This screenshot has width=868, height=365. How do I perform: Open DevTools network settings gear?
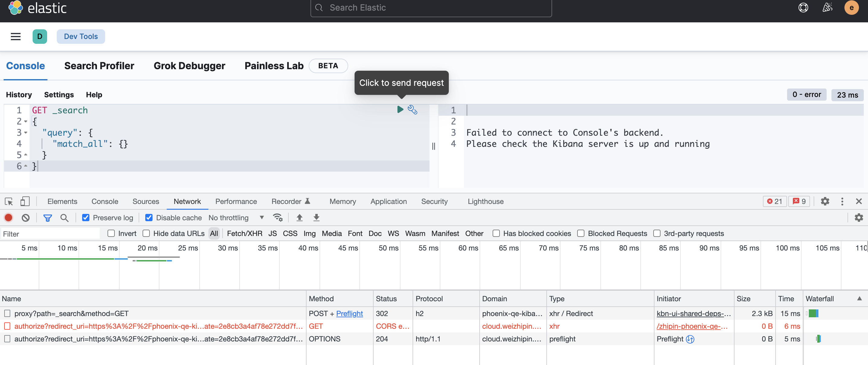pos(858,217)
